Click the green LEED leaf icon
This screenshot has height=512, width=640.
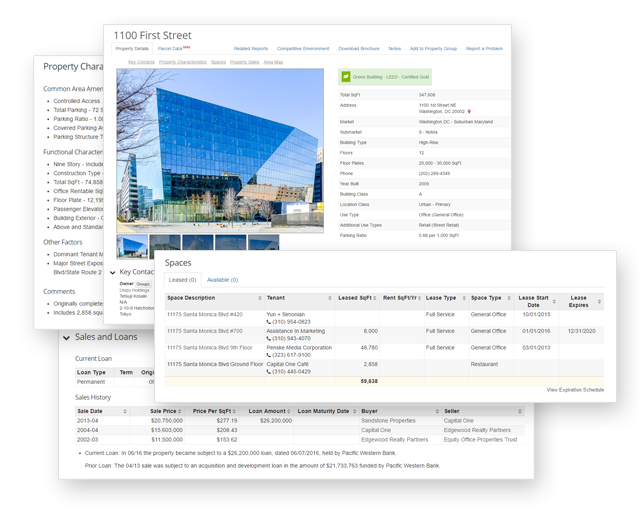tap(346, 76)
